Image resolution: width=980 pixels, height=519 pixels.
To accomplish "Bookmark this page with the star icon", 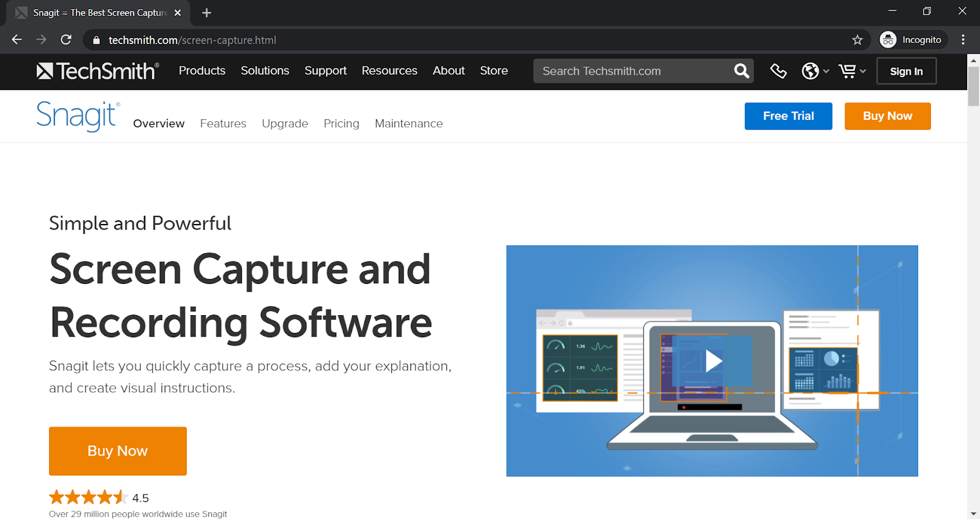I will [x=857, y=40].
